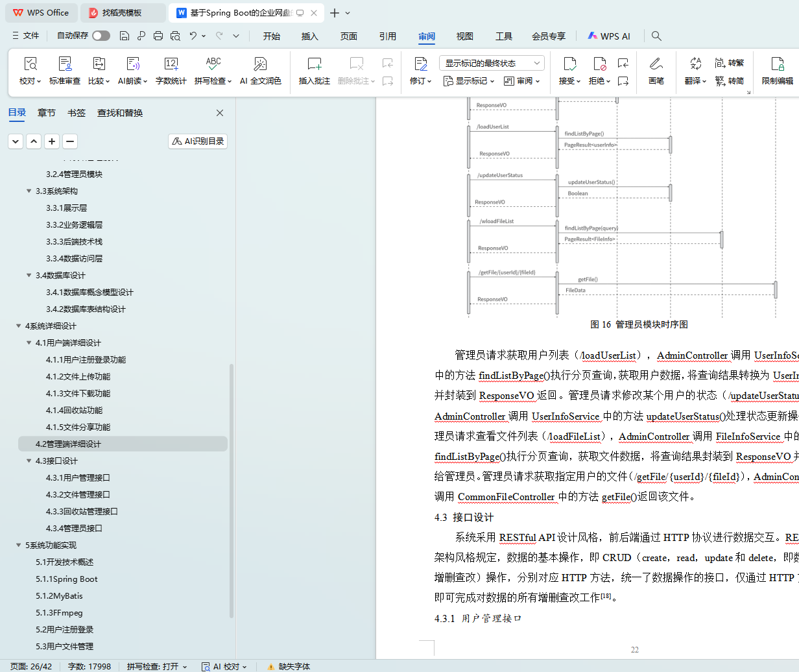Collapse the 5系统功能实现 outline section
Screen dimensions: 799x672
click(x=19, y=546)
